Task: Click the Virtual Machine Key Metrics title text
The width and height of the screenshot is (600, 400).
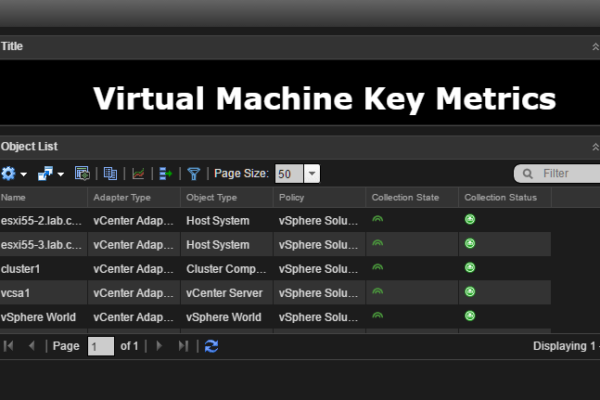Action: pos(324,99)
